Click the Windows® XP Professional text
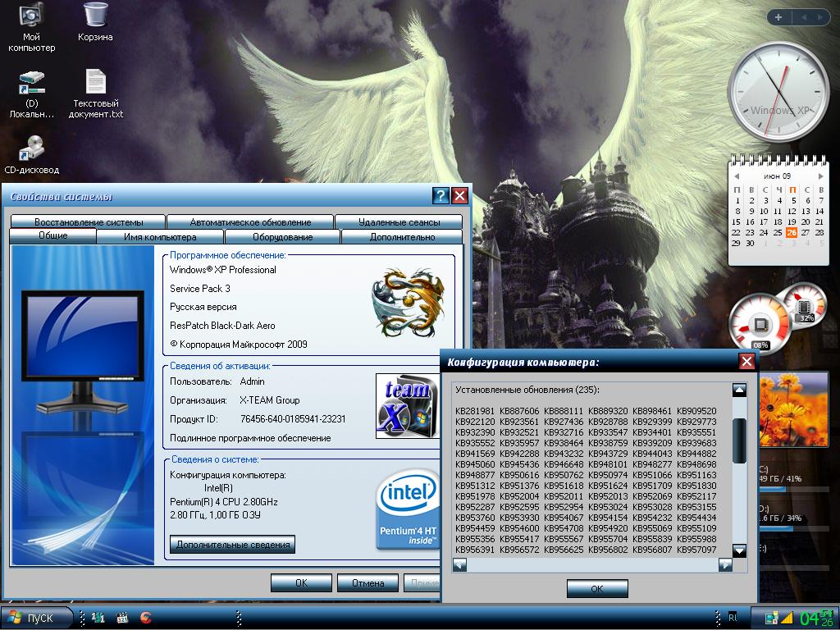Viewport: 840px width, 630px height. [223, 270]
